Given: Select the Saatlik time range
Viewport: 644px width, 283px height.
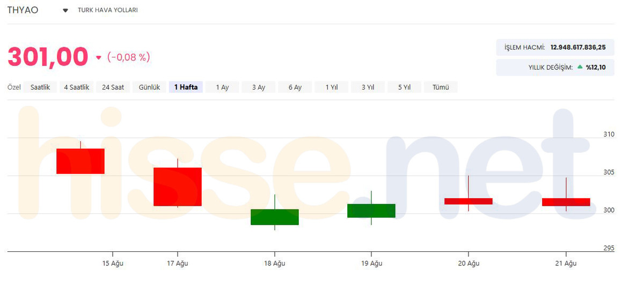Looking at the screenshot, I should coord(40,87).
